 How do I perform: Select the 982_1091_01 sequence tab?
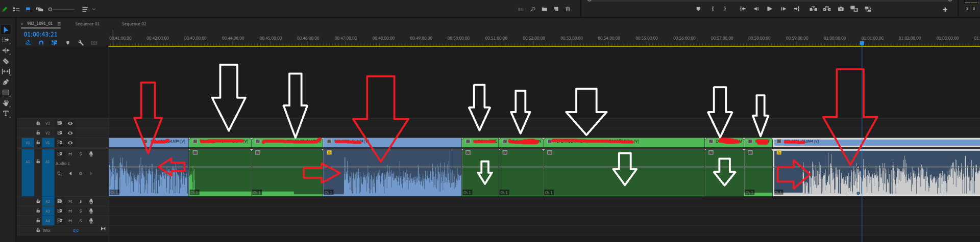pos(40,23)
